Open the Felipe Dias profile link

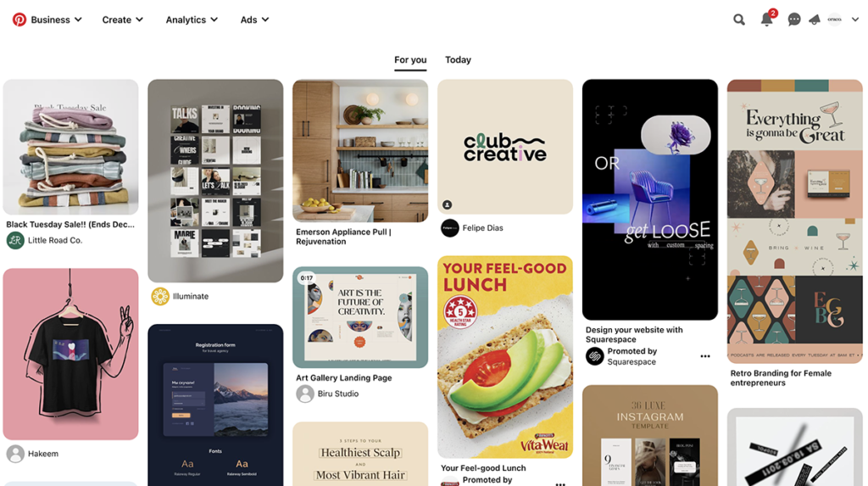(482, 228)
